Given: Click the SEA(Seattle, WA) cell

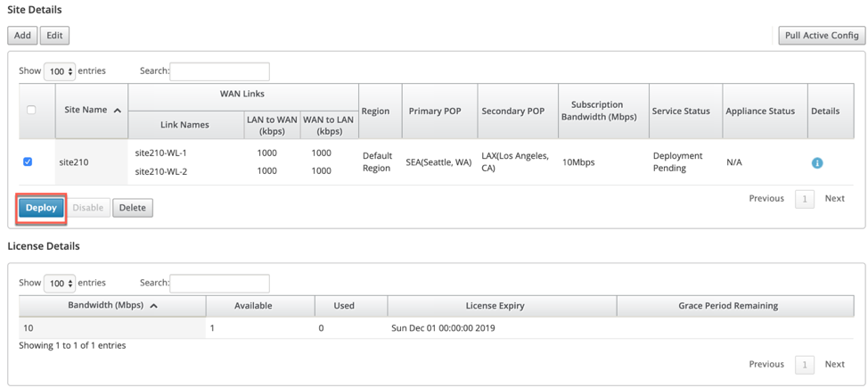Looking at the screenshot, I should point(438,162).
